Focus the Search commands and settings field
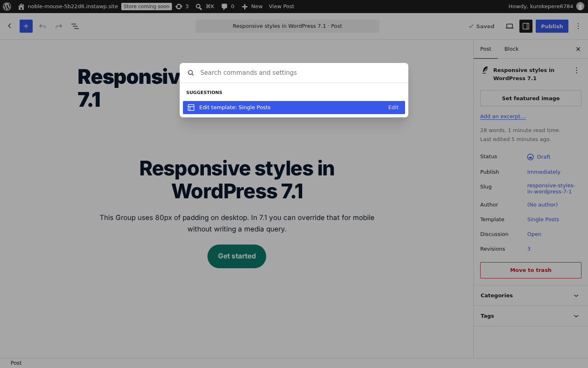 click(294, 73)
